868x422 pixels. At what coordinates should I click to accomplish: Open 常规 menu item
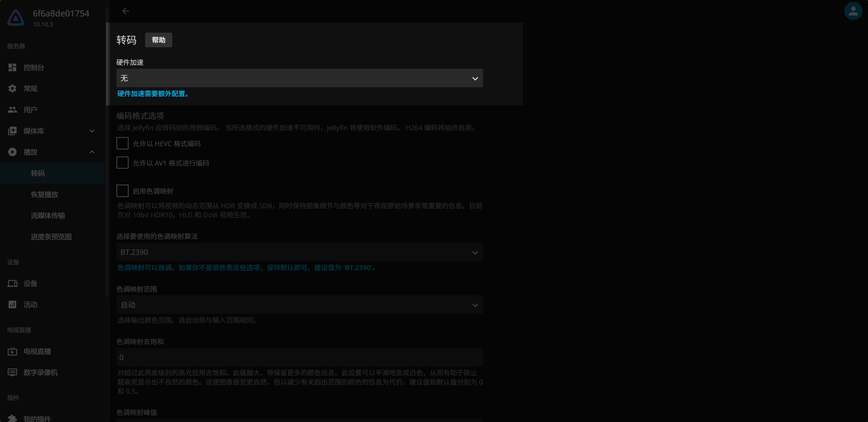(52, 88)
